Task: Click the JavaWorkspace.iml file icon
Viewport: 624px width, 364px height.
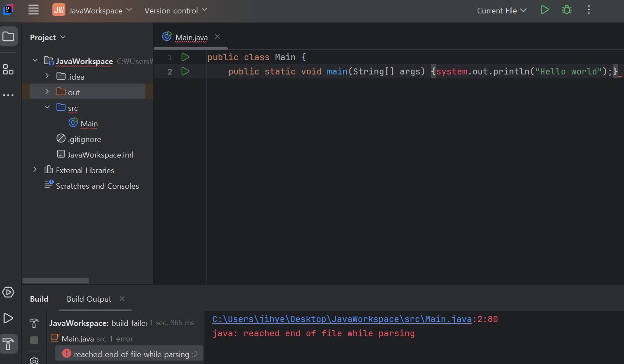Action: (x=61, y=154)
